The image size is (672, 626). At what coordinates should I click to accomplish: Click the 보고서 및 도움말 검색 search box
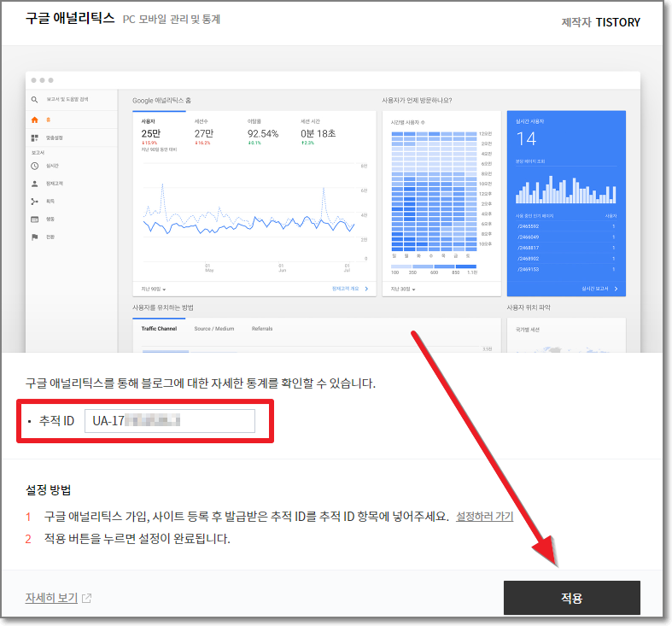(x=67, y=99)
